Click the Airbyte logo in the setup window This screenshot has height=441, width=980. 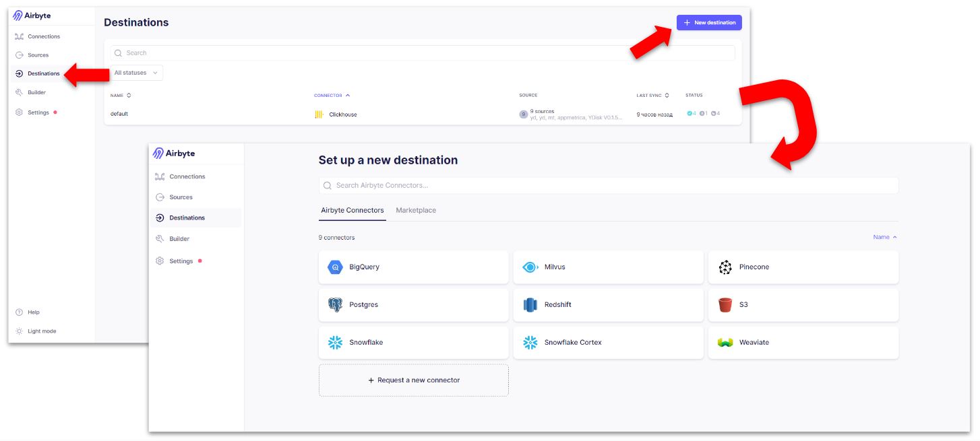point(174,154)
